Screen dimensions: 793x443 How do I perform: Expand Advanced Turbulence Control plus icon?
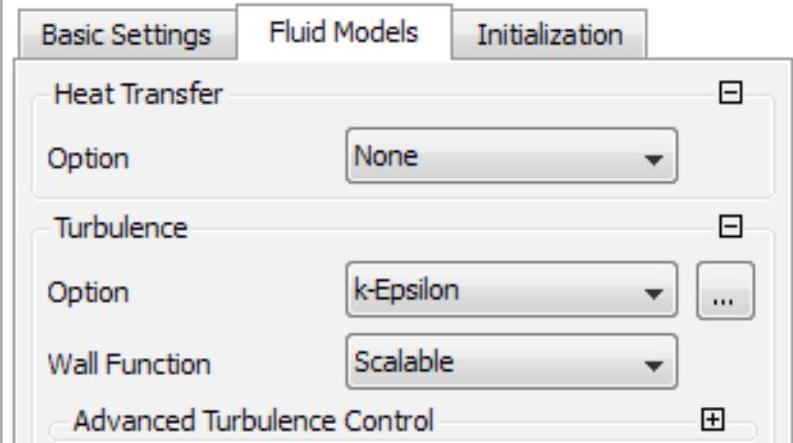pyautogui.click(x=713, y=420)
